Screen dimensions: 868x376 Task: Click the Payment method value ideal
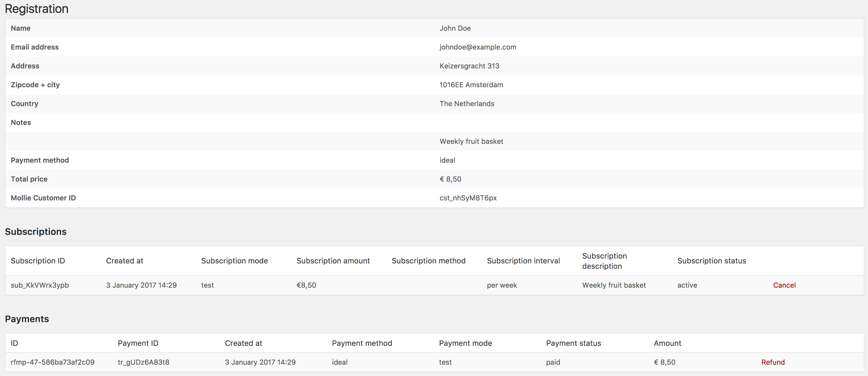pyautogui.click(x=447, y=160)
